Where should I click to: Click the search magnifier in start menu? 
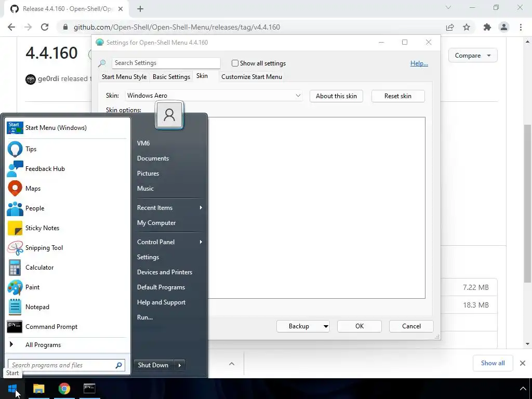click(119, 365)
